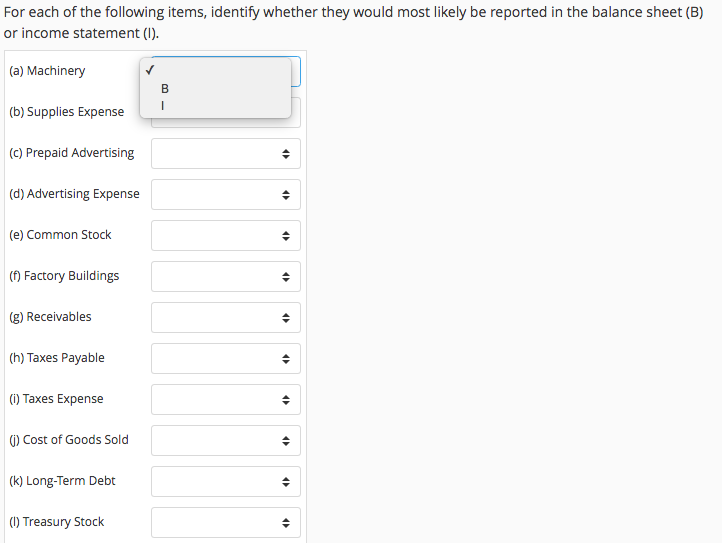Open the Factory Buildings dropdown
Image resolution: width=722 pixels, height=543 pixels.
(225, 276)
